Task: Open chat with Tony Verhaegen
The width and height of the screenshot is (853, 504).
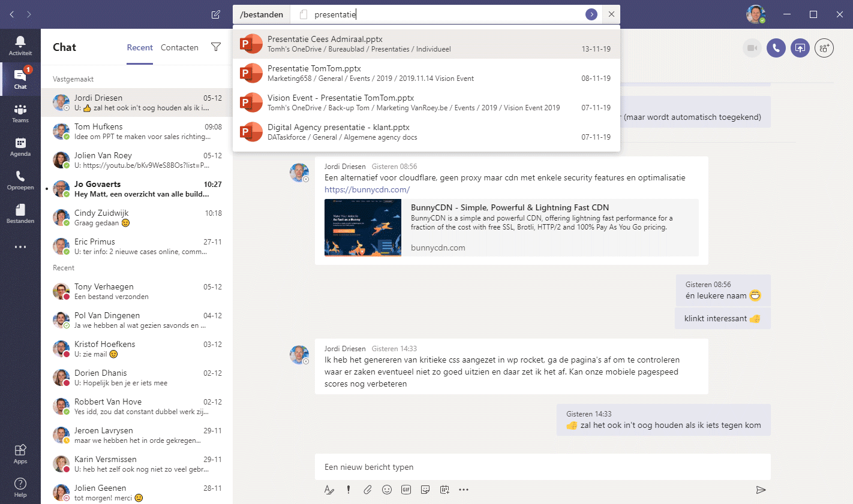Action: [x=137, y=291]
